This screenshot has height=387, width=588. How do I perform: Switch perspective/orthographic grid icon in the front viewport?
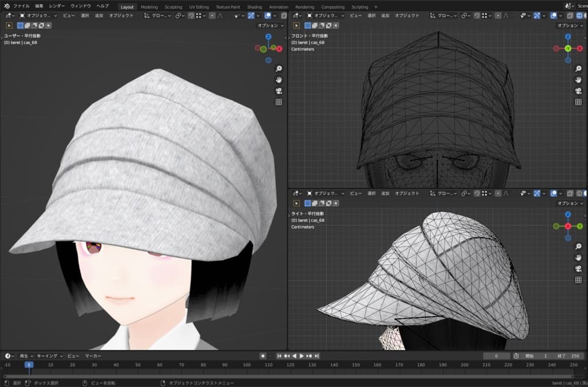(578, 102)
